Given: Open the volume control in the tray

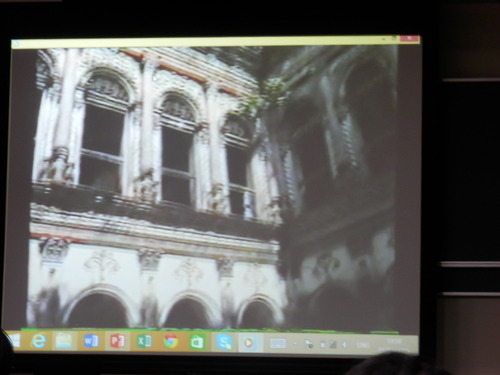Looking at the screenshot, I should click(x=345, y=345).
